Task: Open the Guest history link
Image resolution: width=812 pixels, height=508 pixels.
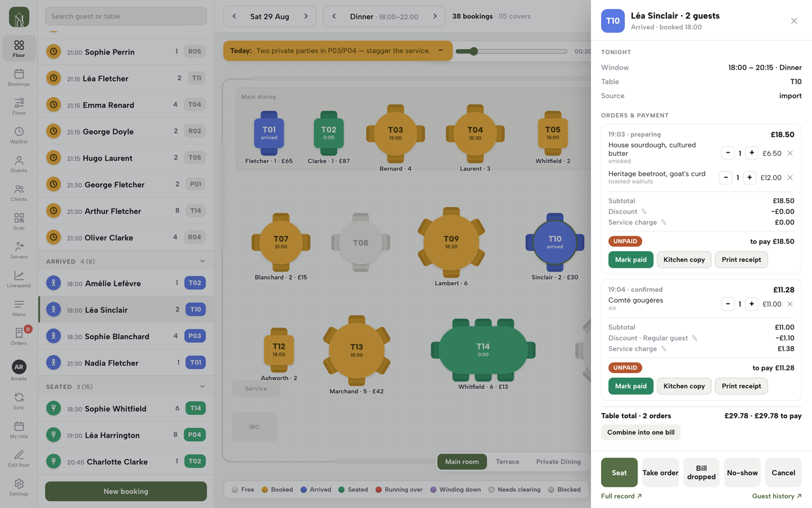Action: (776, 496)
